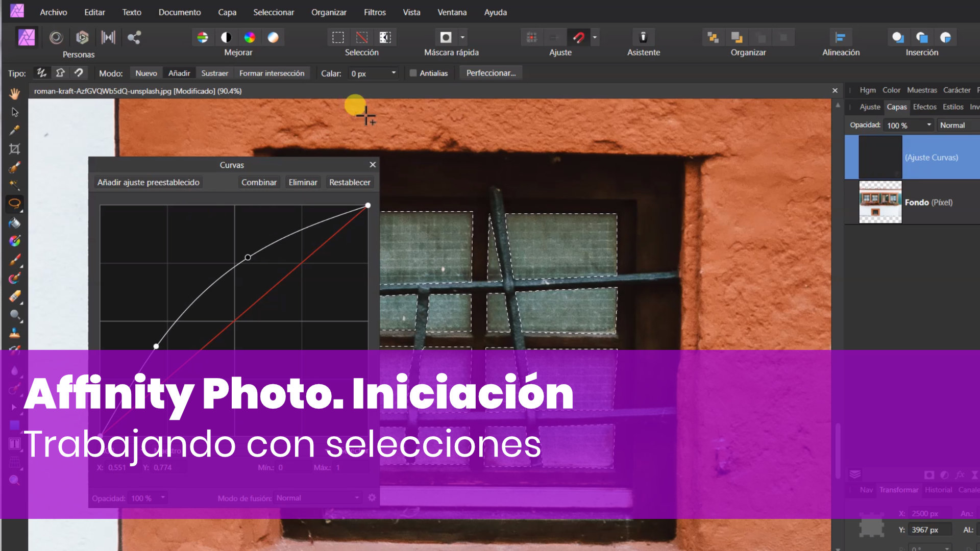Click the Invert Selection icon
The height and width of the screenshot is (551, 980).
[x=385, y=37]
